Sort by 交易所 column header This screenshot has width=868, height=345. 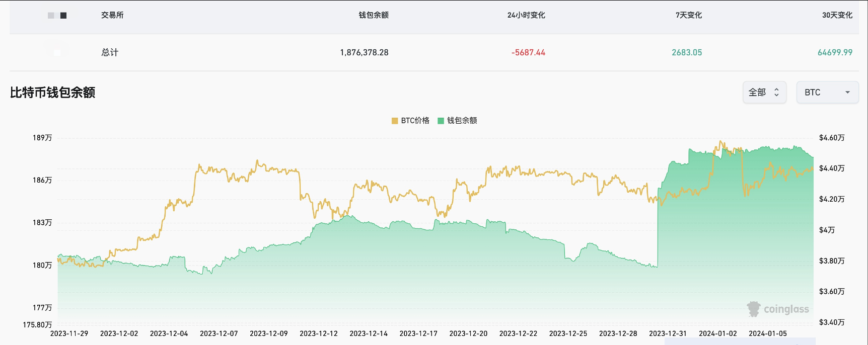click(112, 15)
